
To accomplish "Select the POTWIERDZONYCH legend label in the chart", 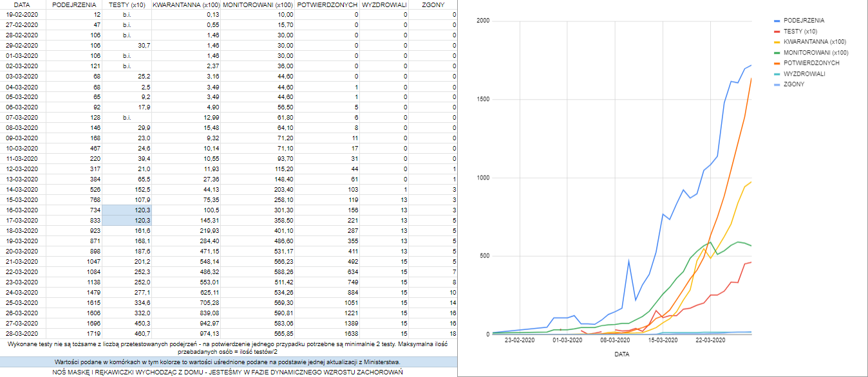I will click(811, 63).
